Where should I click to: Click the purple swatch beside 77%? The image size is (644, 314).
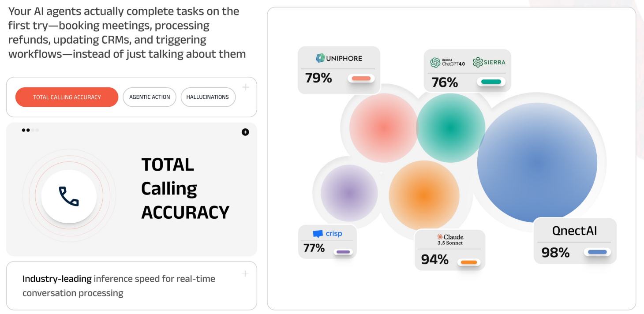coord(343,252)
